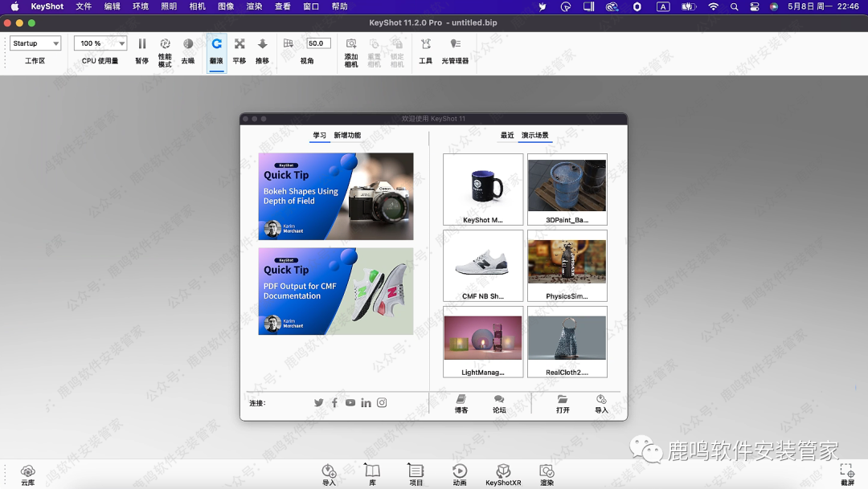
Task: Toggle Pause (暂停) rendering
Action: (141, 50)
